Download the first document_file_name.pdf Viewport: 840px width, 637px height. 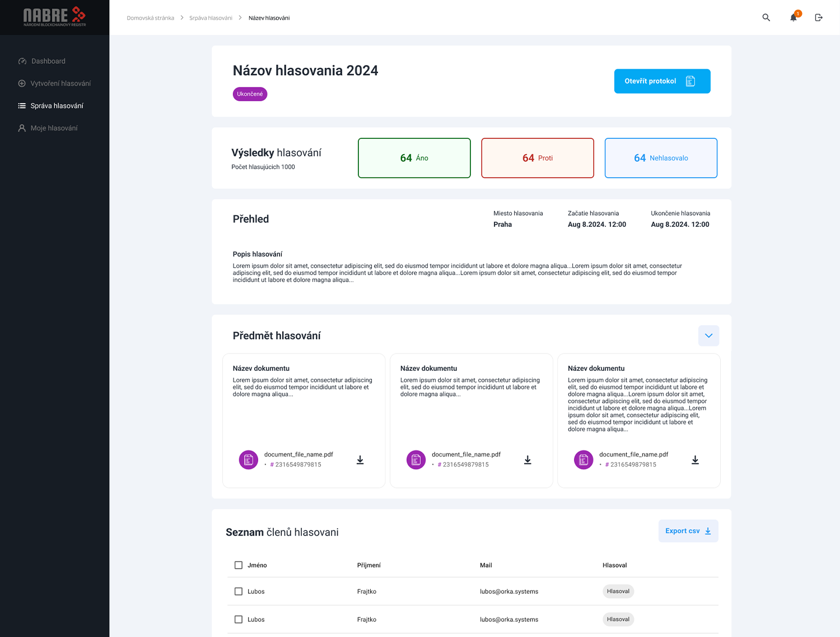pos(360,460)
